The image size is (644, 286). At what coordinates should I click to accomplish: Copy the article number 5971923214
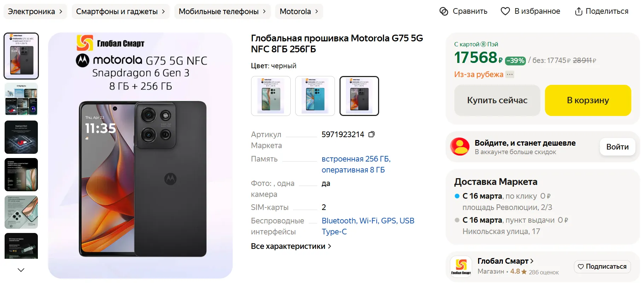click(371, 134)
